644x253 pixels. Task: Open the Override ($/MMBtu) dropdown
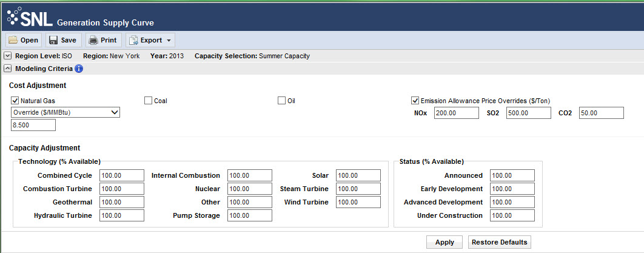pyautogui.click(x=65, y=112)
